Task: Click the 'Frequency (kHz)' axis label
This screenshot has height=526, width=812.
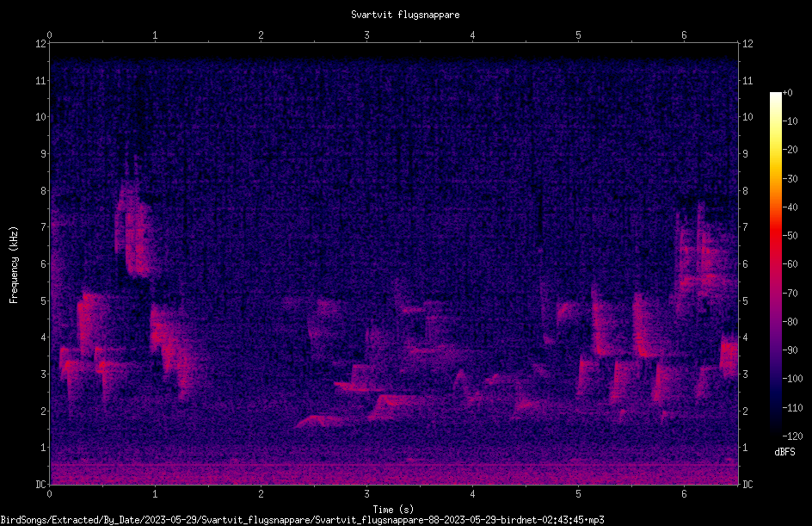Action: (14, 265)
